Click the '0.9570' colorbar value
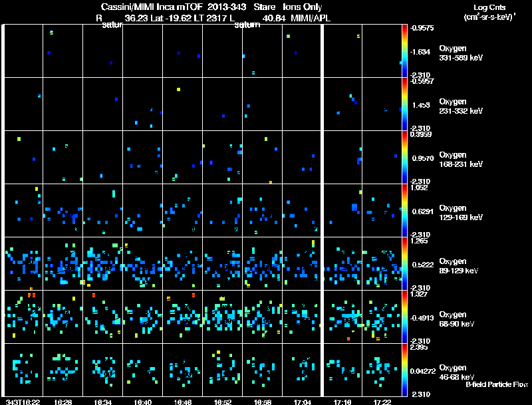Screen dimensions: 532x405 tap(423, 158)
